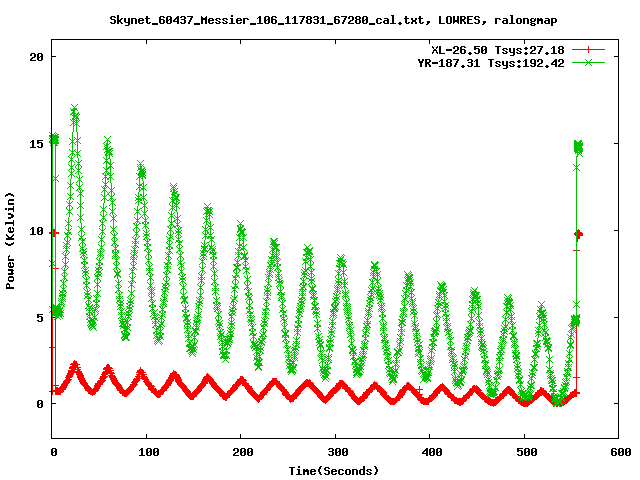Screen dimensions: 640x480
Task: Click the x-axis tick label "100"
Action: point(149,452)
